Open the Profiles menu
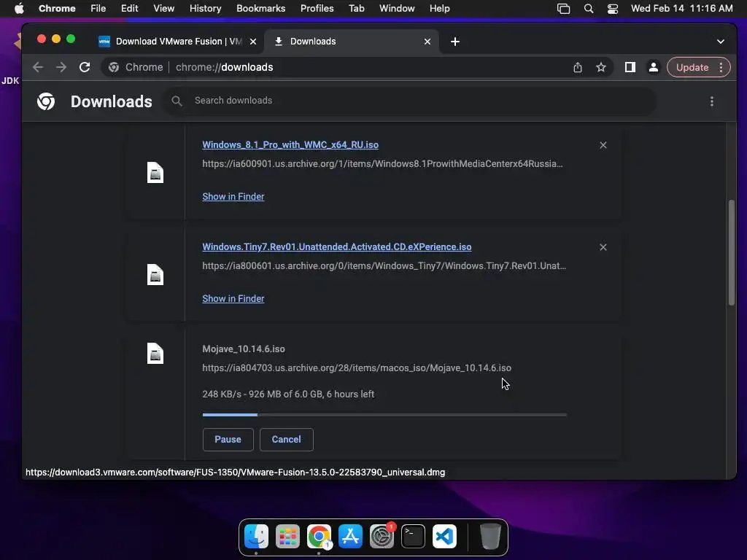 [317, 8]
